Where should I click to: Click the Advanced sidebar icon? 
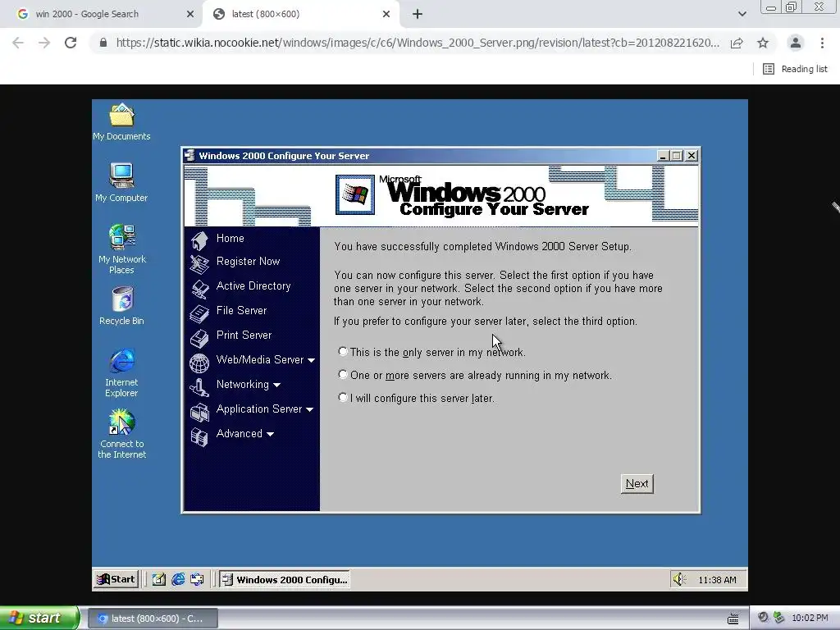tap(199, 436)
